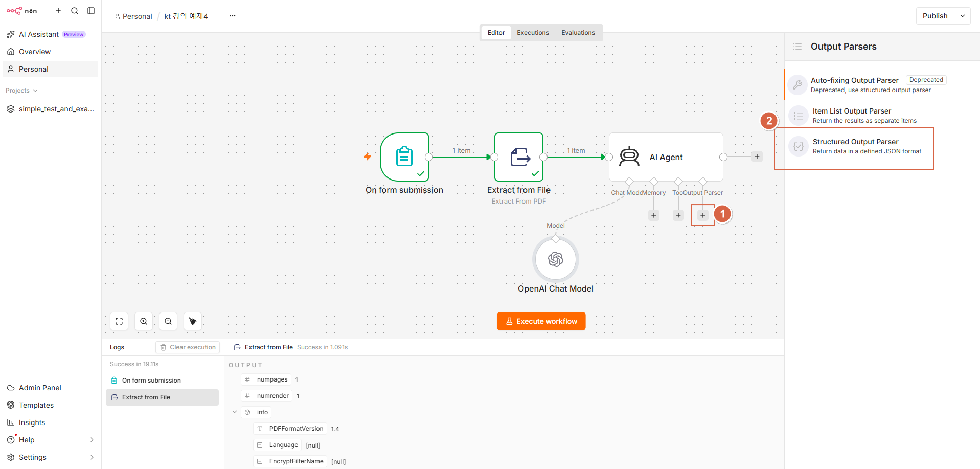Open simple_test_and_exa... project
The image size is (980, 469).
pyautogui.click(x=50, y=109)
